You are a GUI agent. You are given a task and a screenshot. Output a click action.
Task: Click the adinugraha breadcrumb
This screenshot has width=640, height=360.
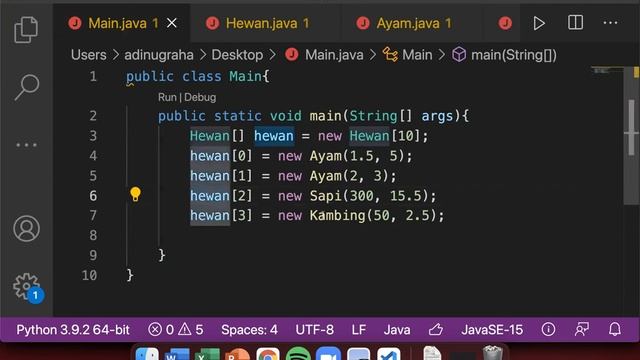click(x=159, y=55)
